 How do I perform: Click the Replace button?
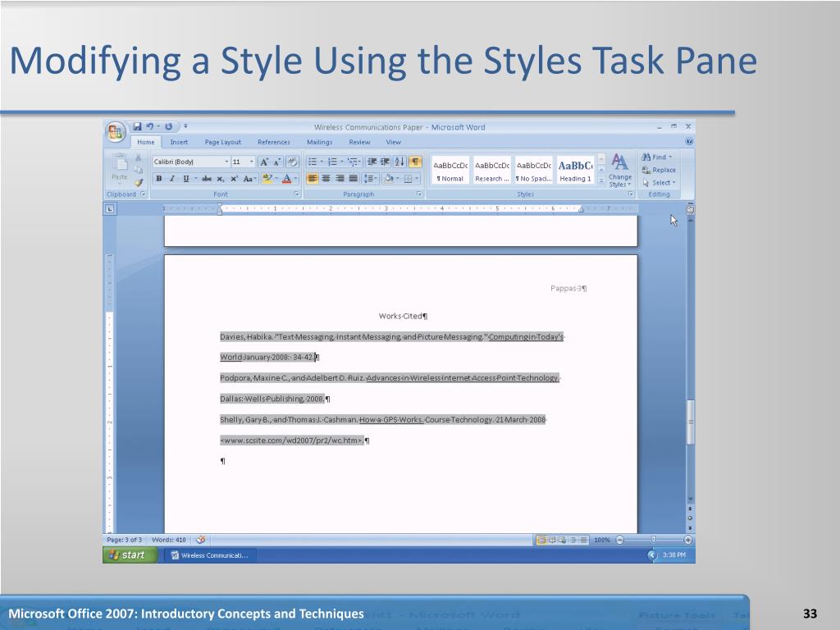[659, 170]
